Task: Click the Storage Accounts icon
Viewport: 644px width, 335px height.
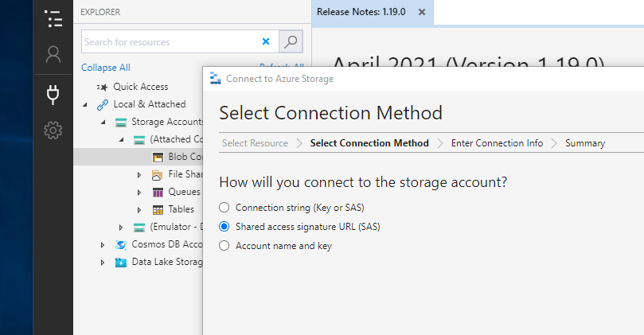Action: click(x=121, y=123)
